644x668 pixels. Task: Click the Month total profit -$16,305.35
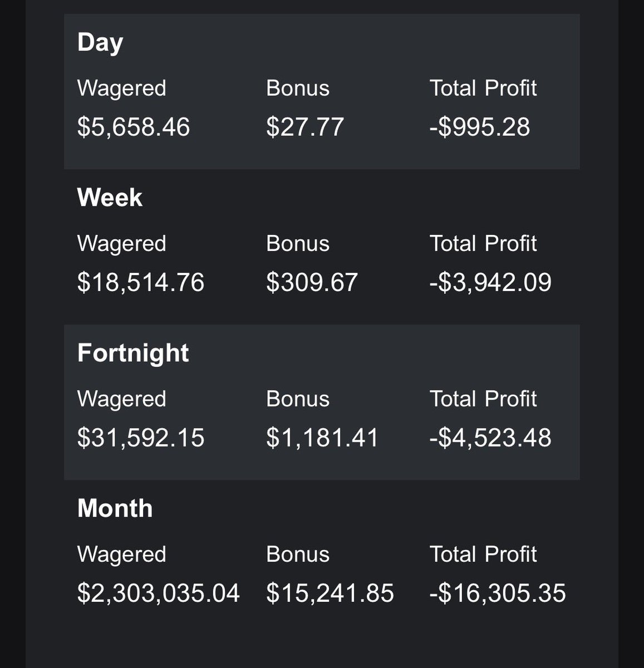point(498,593)
